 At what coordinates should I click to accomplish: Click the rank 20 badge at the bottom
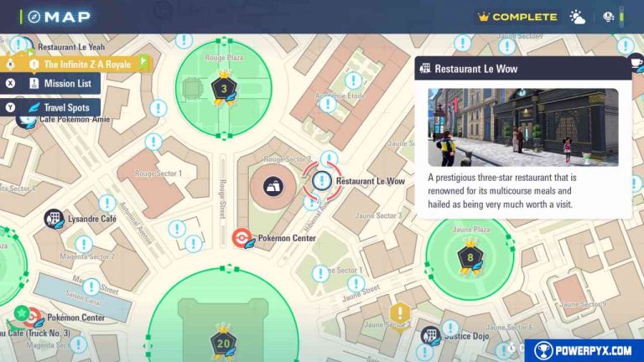(223, 343)
